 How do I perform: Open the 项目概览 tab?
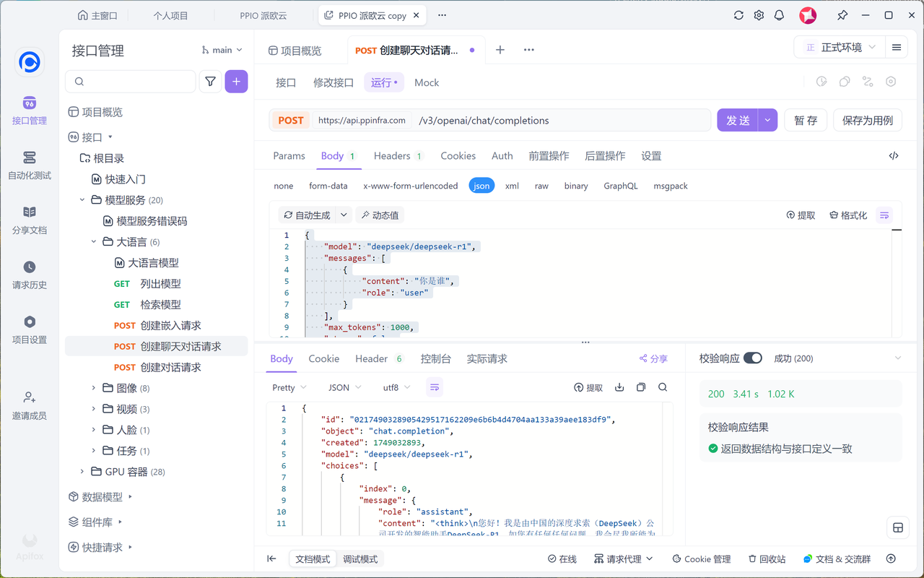pos(295,50)
